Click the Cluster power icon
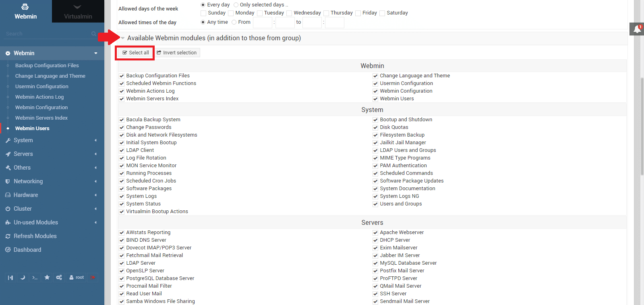 (8, 209)
